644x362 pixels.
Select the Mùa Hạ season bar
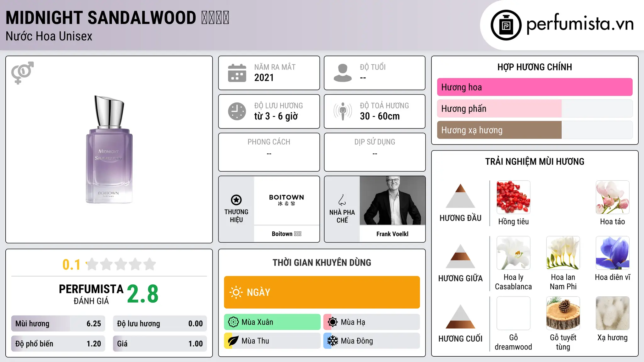(x=372, y=322)
